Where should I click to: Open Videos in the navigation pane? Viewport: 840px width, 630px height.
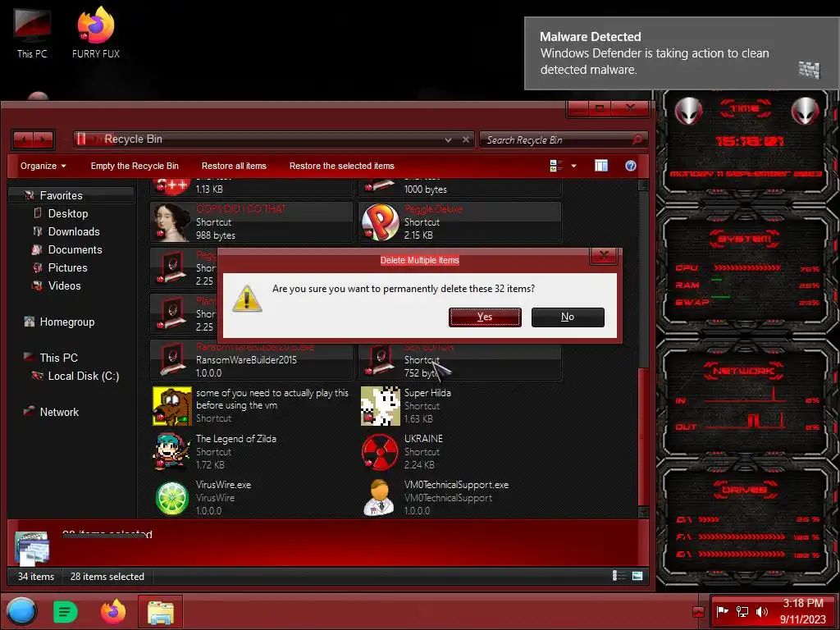(x=64, y=285)
